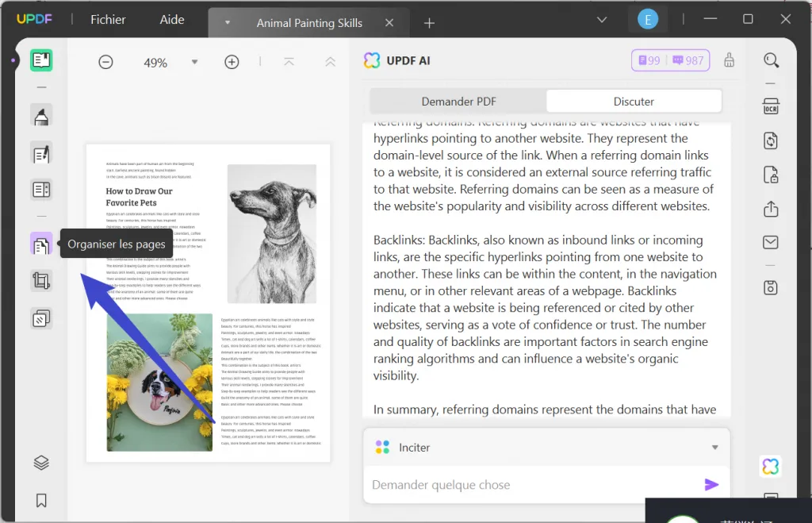
Task: Open the Protect PDF tool
Action: (x=770, y=175)
